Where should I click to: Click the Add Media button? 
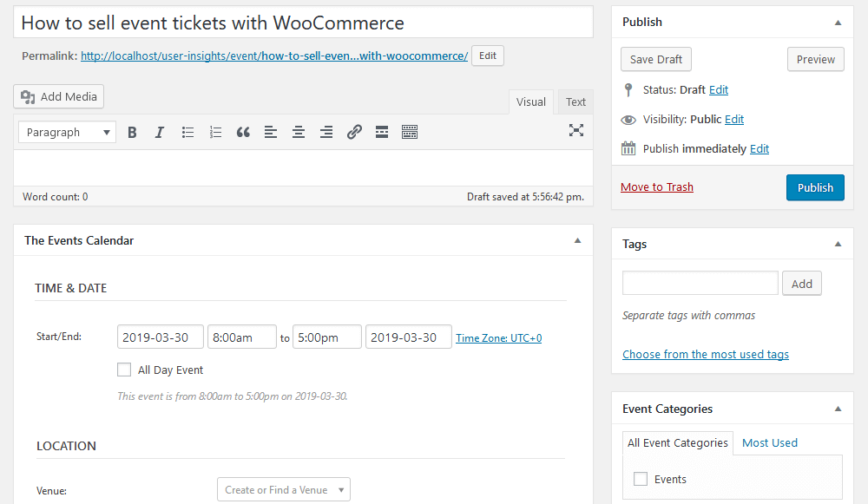pos(59,97)
